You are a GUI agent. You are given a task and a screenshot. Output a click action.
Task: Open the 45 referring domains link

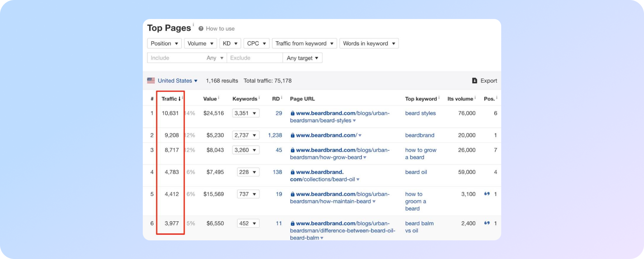click(x=279, y=150)
